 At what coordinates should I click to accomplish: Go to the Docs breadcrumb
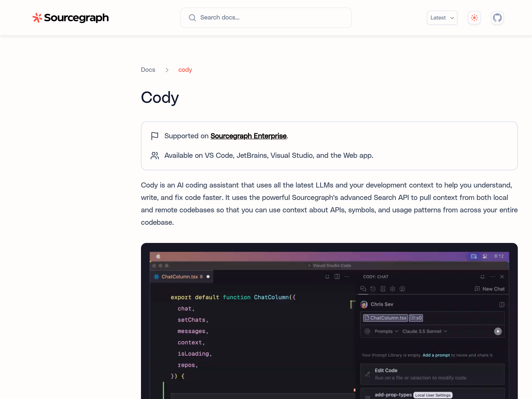148,70
